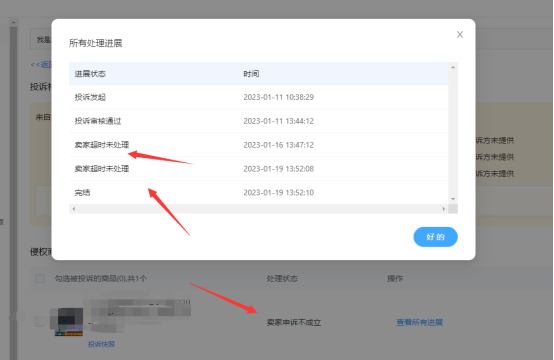Click 卖家申诉不成立 status text
Image resolution: width=554 pixels, height=360 pixels.
[294, 322]
